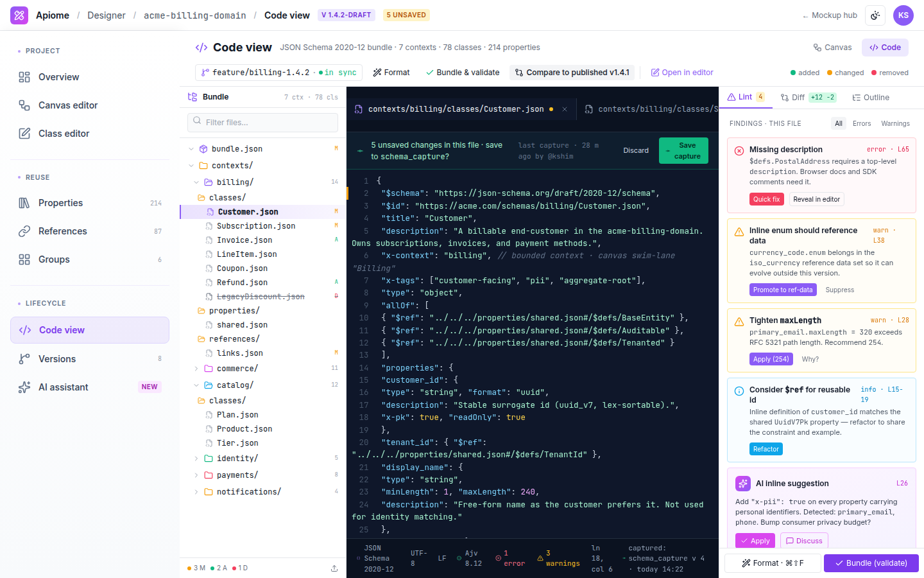Viewport: 924px width, 578px height.
Task: Open feature/billing-1.4.2 branch selector
Action: click(x=278, y=73)
